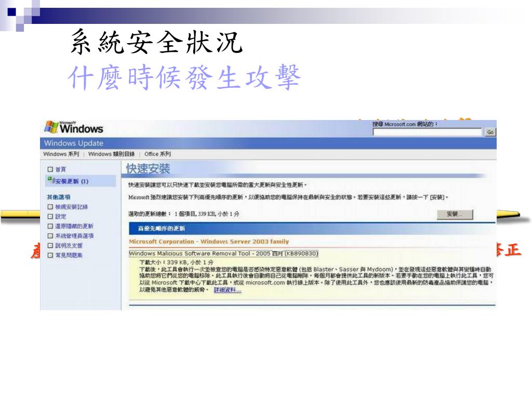Click the Microsoft Corporation - Windows Server 2003 family heading
Screen dimensions: 532x399
coord(209,242)
